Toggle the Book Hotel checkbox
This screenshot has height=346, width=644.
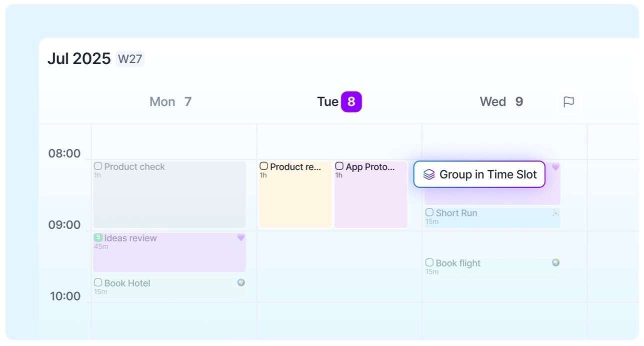pos(98,282)
